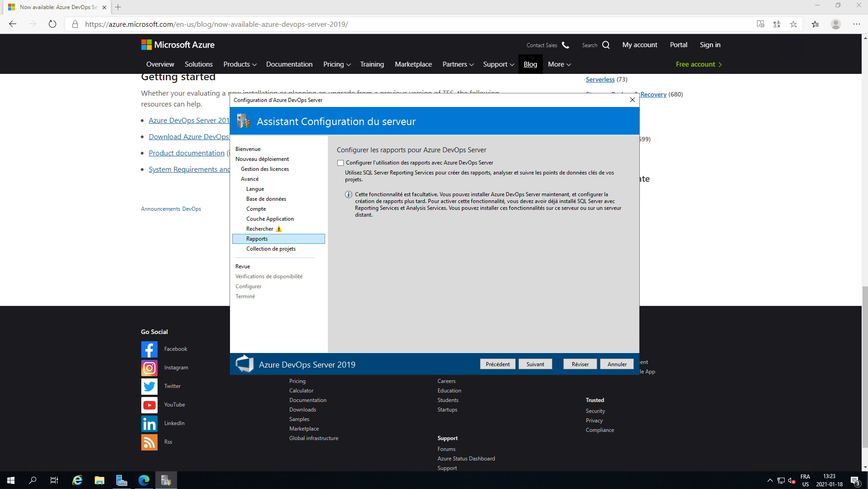The height and width of the screenshot is (489, 868).
Task: Open Microsoft Edge from the taskbar
Action: [x=144, y=480]
